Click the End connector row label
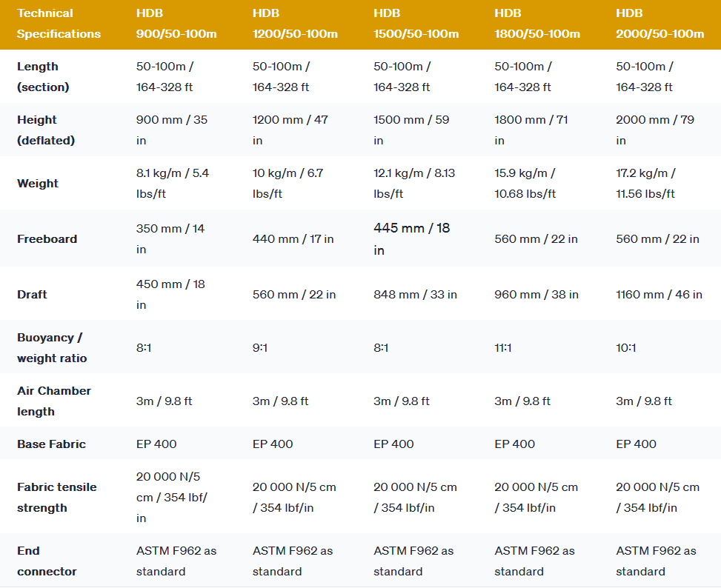Image resolution: width=721 pixels, height=588 pixels. 47,561
